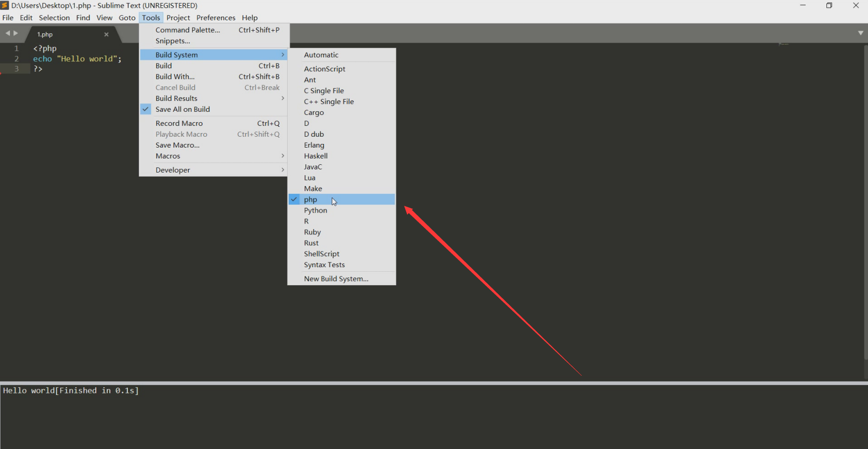
Task: Click the echo "Hello world" code line
Action: (x=77, y=59)
